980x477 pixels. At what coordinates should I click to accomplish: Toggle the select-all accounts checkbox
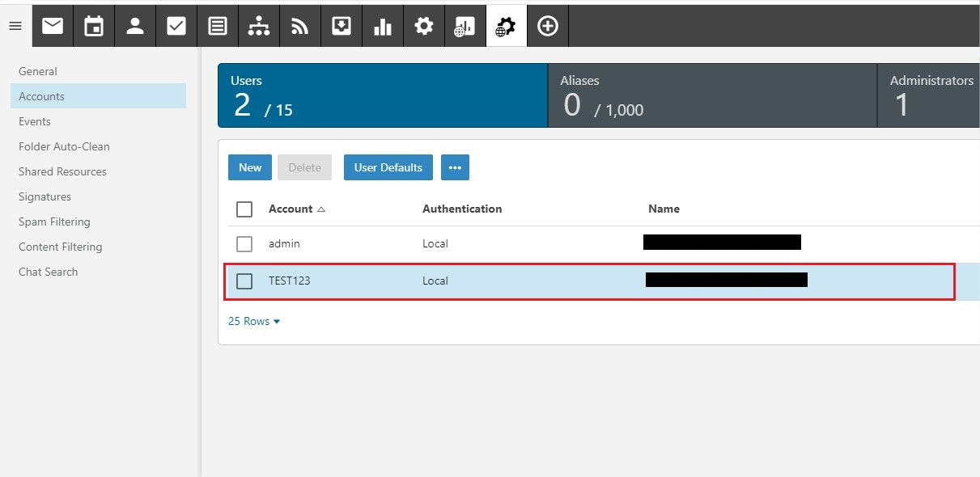point(244,209)
